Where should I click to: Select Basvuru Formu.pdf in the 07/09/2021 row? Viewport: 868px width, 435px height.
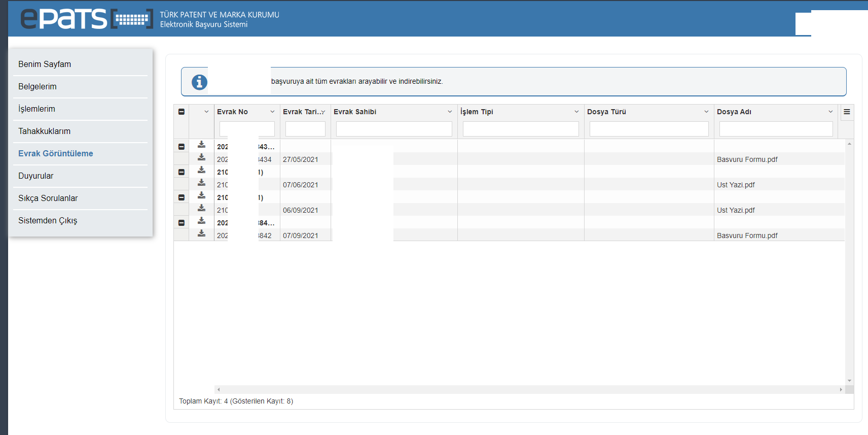tap(747, 236)
